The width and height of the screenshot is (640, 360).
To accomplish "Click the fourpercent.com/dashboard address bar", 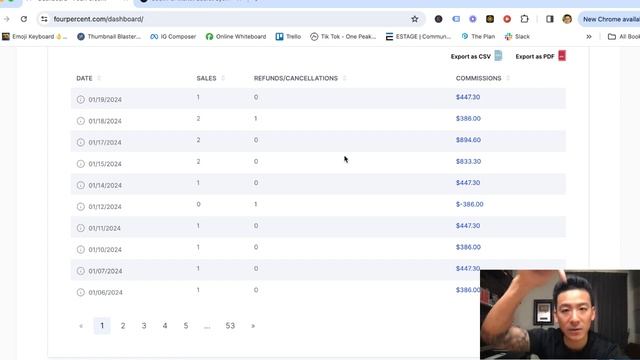I will point(231,19).
